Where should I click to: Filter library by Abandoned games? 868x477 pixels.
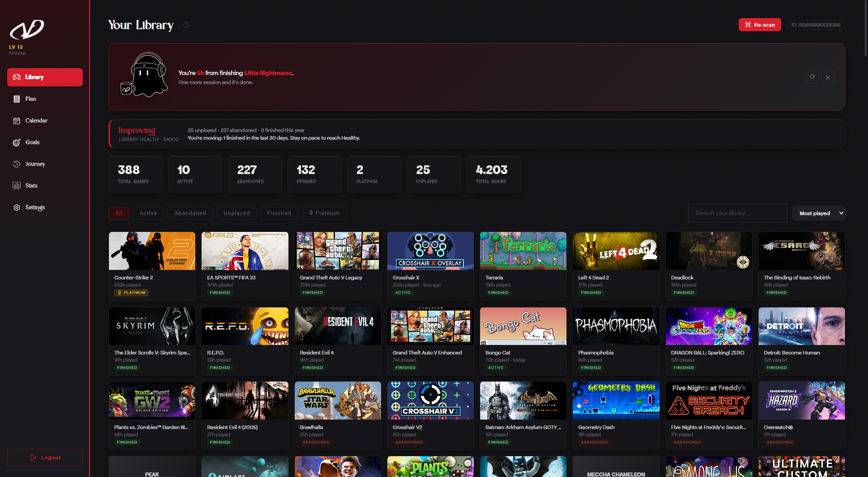coord(190,213)
